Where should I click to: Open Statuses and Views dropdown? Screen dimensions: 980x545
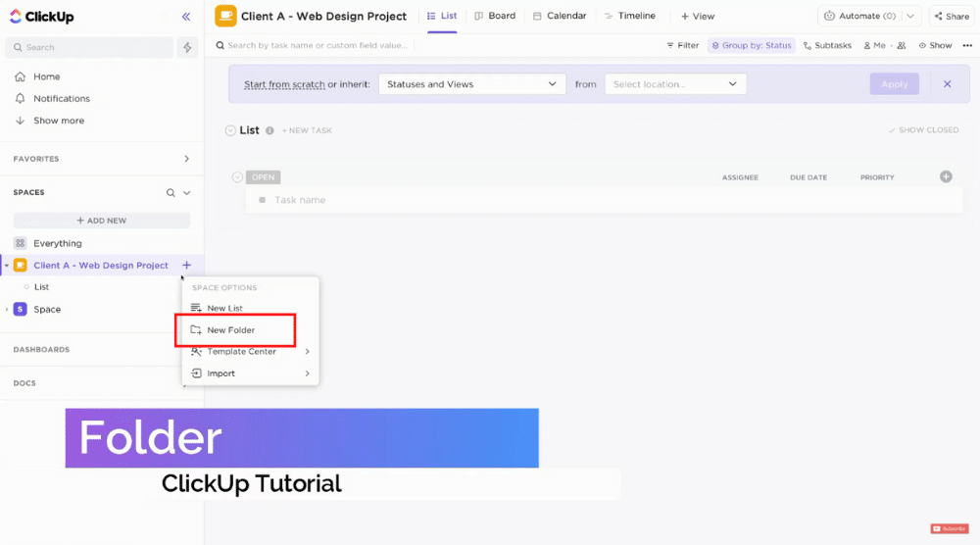472,84
